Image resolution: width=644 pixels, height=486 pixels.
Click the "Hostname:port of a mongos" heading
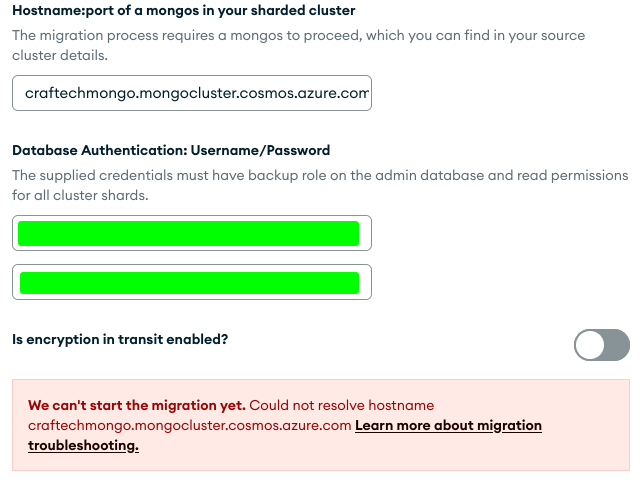(x=183, y=10)
